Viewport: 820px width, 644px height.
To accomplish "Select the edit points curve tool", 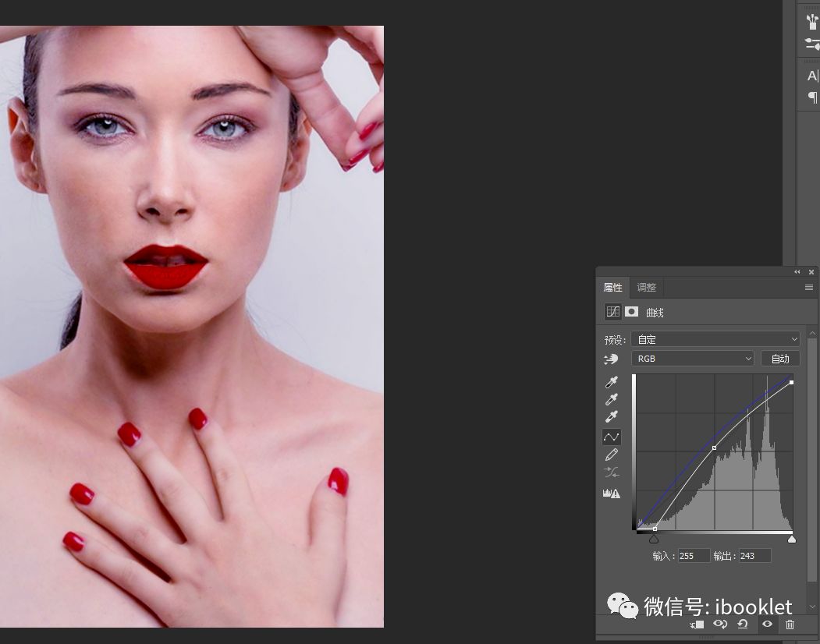I will click(612, 437).
